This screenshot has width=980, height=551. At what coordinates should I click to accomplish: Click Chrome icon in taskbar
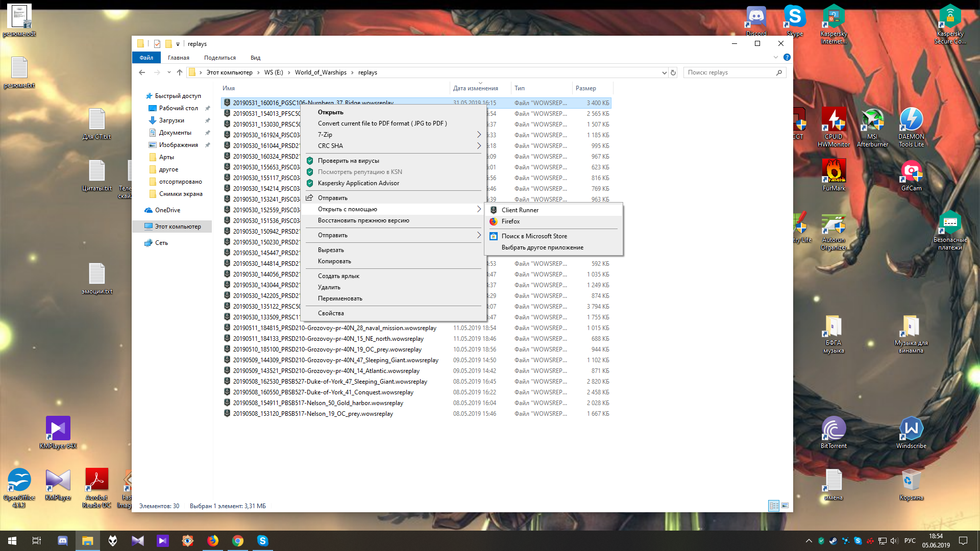point(238,541)
